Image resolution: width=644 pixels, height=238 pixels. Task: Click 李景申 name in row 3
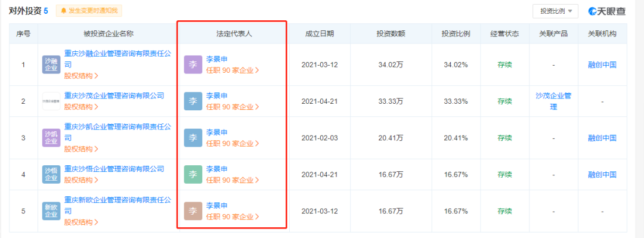pyautogui.click(x=216, y=132)
